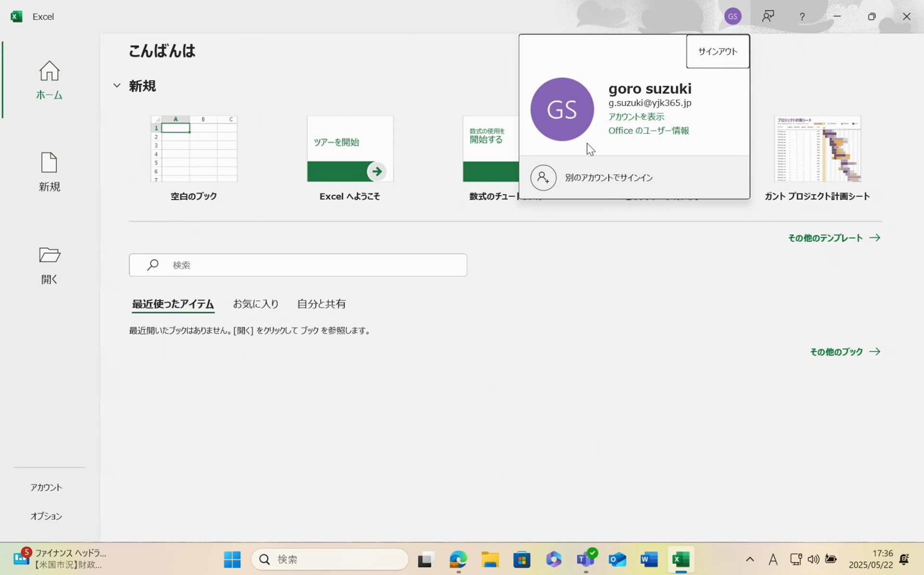Open Windows Start menu

pos(232,559)
